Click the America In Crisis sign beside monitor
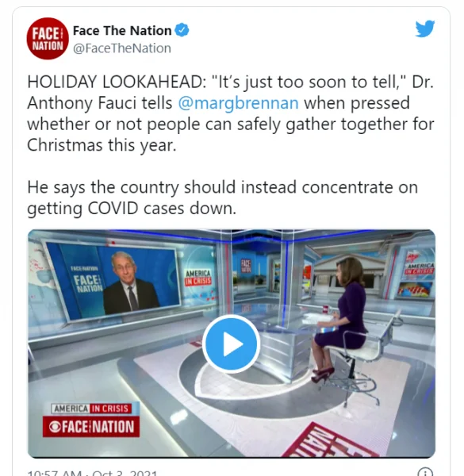This screenshot has width=464, height=476. (x=198, y=278)
